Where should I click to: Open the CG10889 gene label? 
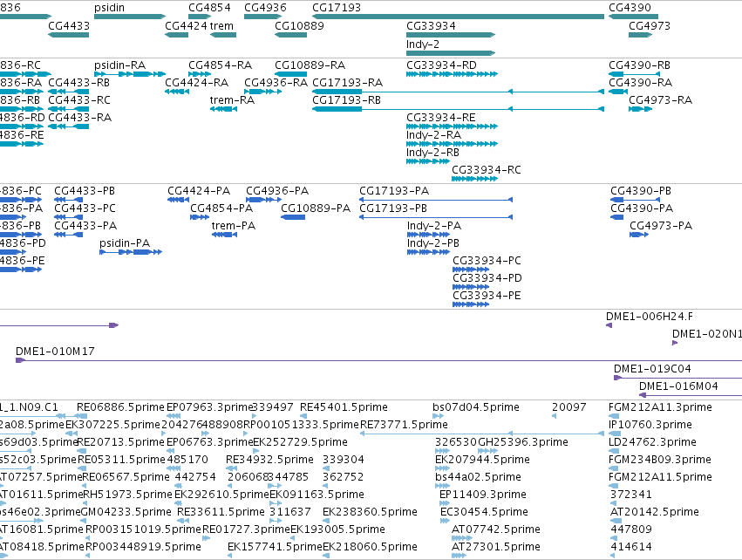300,26
